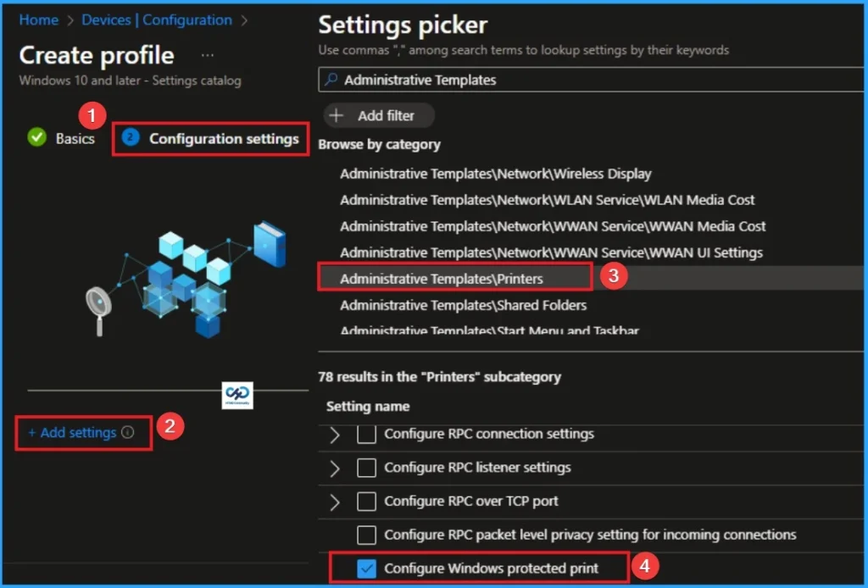Expand Configure RPC over TCP port
Screen dimensions: 868x588
pyautogui.click(x=337, y=501)
